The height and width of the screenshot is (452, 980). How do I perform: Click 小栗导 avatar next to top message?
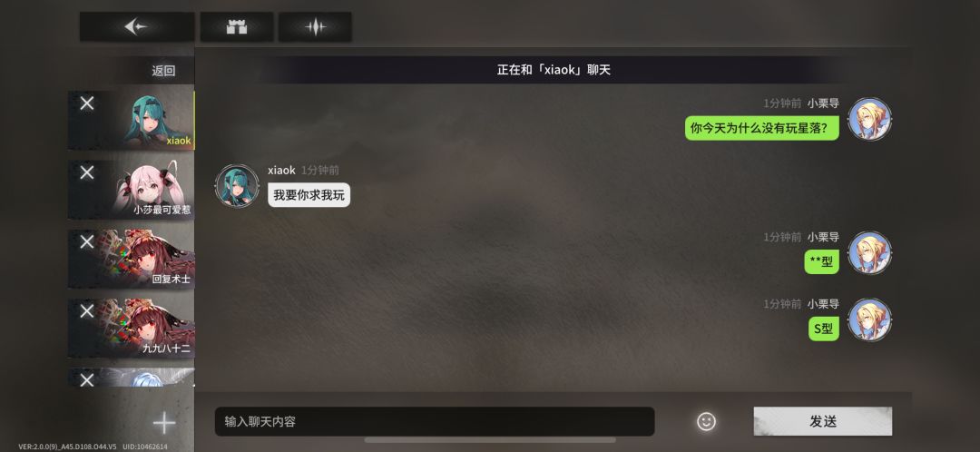point(869,119)
